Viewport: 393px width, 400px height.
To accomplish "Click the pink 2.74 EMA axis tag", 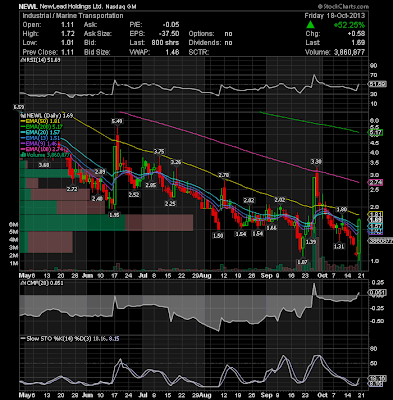I will tap(376, 182).
